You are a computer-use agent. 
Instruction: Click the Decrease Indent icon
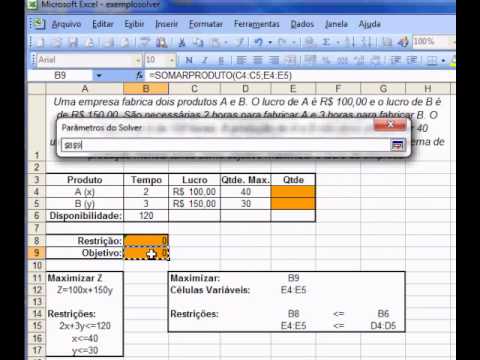pos(396,60)
